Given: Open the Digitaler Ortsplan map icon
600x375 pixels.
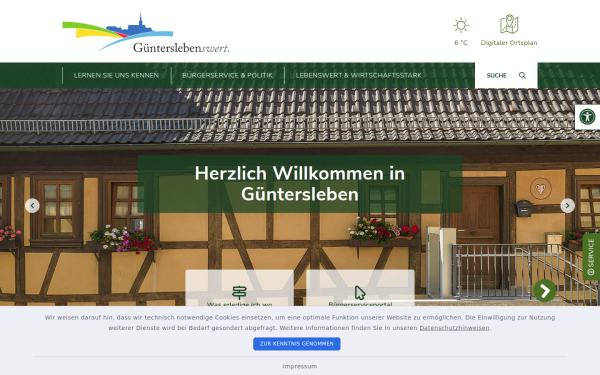Looking at the screenshot, I should pos(509,24).
